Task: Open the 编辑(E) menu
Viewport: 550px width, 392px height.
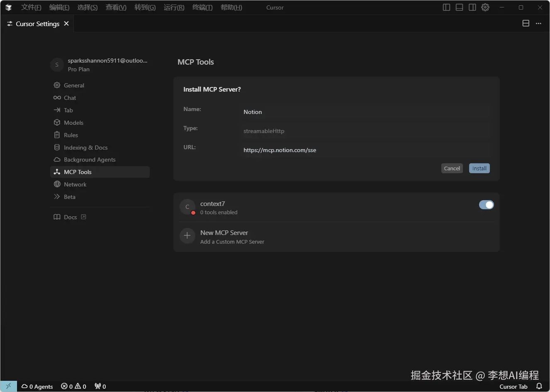Action: point(59,7)
